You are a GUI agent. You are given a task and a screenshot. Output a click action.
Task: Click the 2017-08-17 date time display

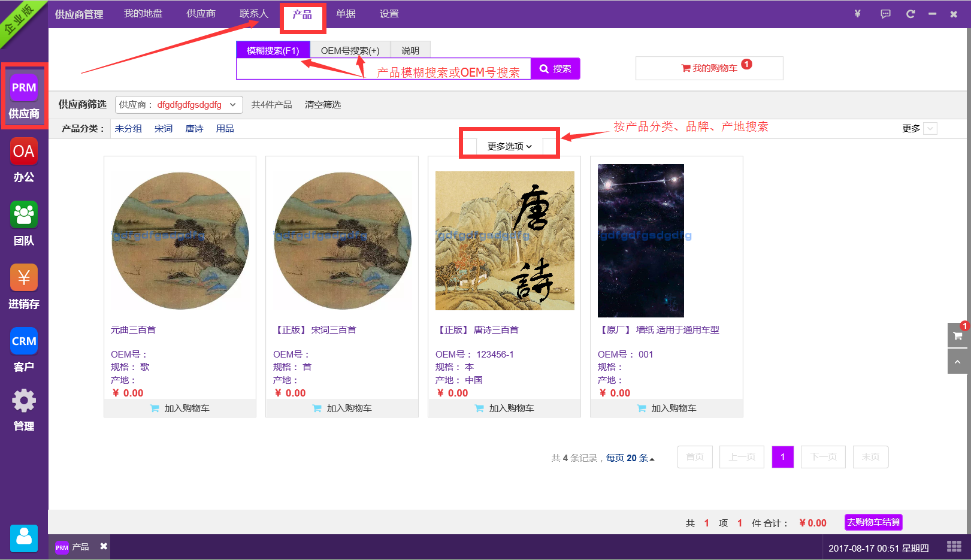(879, 548)
